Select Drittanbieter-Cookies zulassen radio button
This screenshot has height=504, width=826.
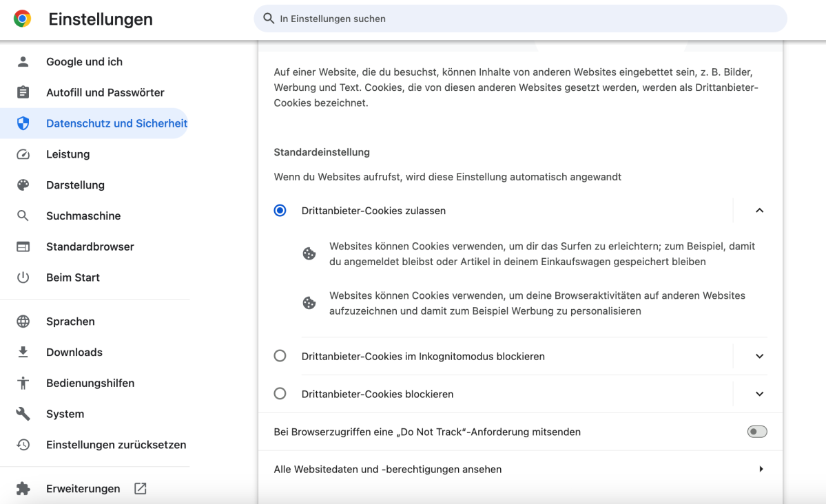point(280,211)
